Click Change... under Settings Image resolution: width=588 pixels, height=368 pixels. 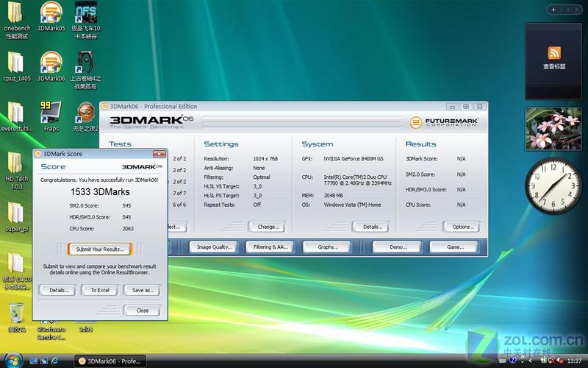coord(268,227)
